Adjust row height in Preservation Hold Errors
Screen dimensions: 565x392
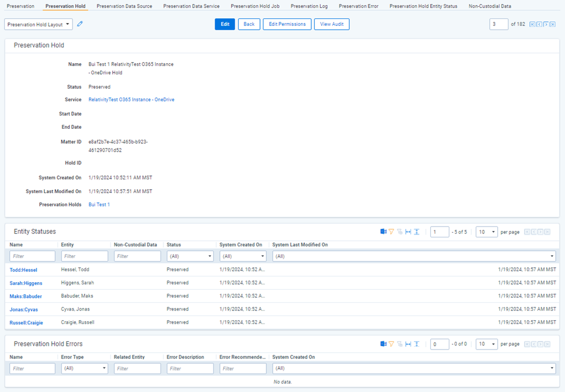(x=417, y=344)
